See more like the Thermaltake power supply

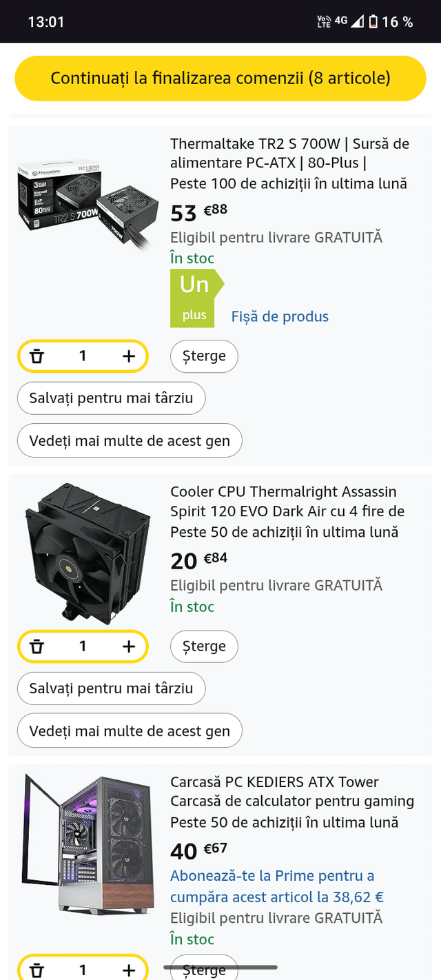click(x=130, y=441)
